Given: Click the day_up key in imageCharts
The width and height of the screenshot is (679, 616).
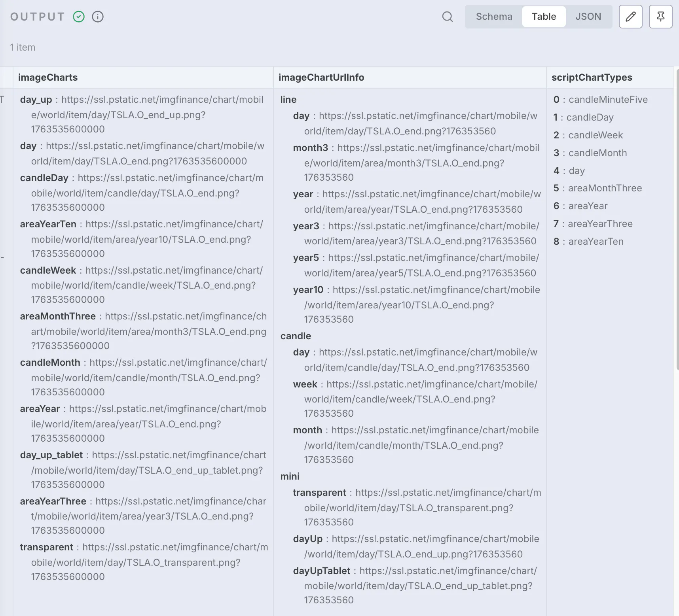Looking at the screenshot, I should [36, 100].
